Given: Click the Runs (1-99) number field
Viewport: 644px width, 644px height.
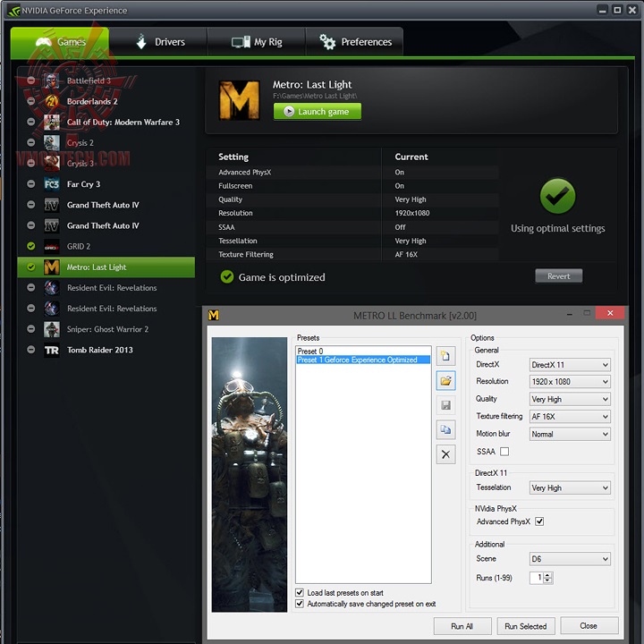Looking at the screenshot, I should 537,578.
